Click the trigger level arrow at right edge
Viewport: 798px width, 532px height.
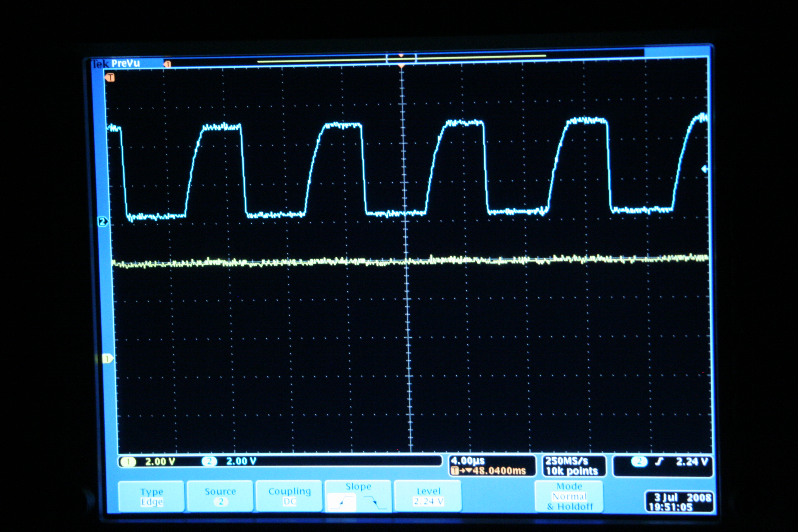[704, 169]
